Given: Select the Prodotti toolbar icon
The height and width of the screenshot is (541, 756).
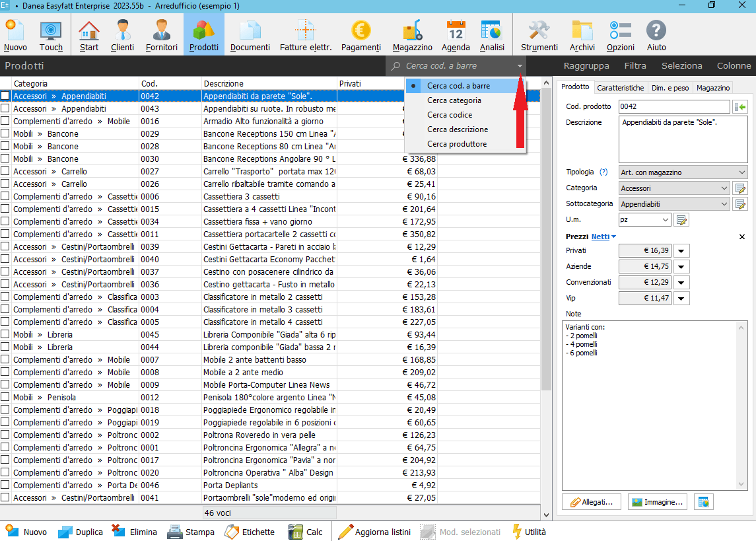Looking at the screenshot, I should click(x=204, y=35).
